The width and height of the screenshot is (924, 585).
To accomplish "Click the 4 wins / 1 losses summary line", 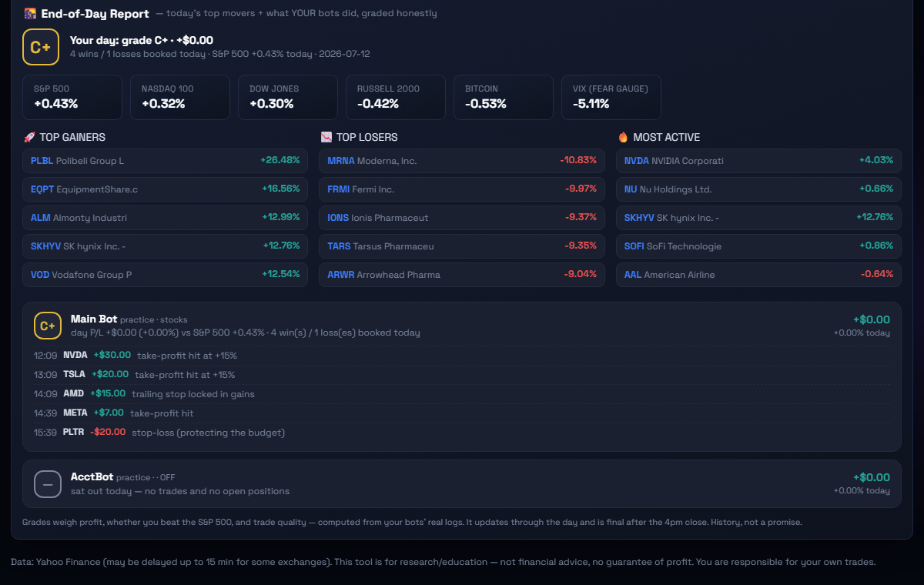I will pos(220,55).
